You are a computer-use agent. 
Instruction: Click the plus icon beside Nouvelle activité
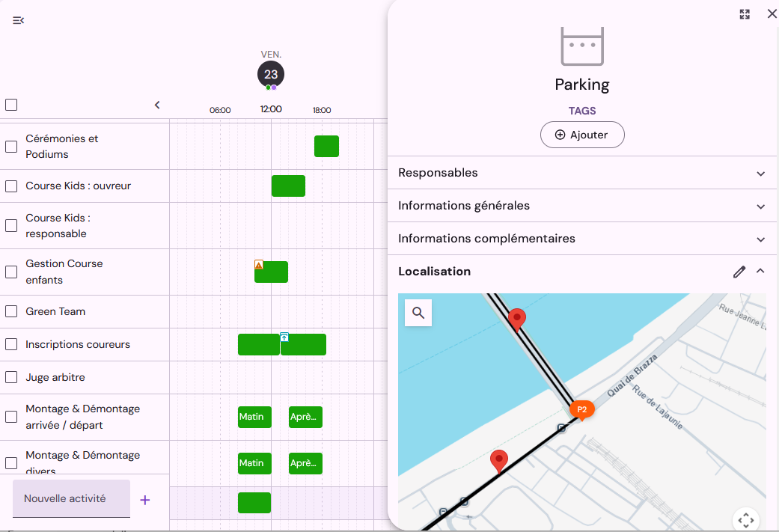pos(145,501)
